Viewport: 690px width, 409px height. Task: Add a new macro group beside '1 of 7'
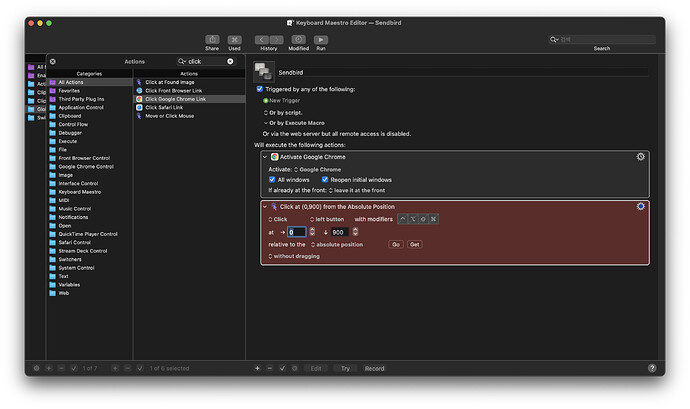pyautogui.click(x=49, y=368)
